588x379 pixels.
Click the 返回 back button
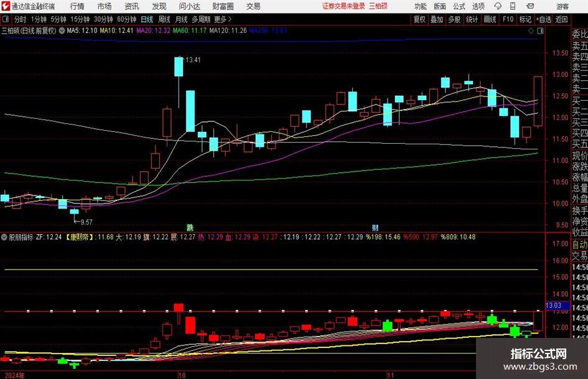(x=561, y=19)
